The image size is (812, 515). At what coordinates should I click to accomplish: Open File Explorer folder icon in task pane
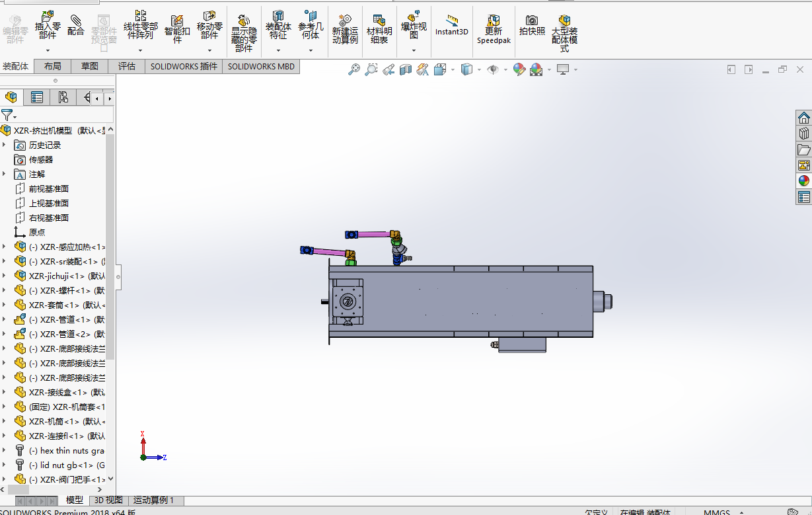tap(804, 149)
